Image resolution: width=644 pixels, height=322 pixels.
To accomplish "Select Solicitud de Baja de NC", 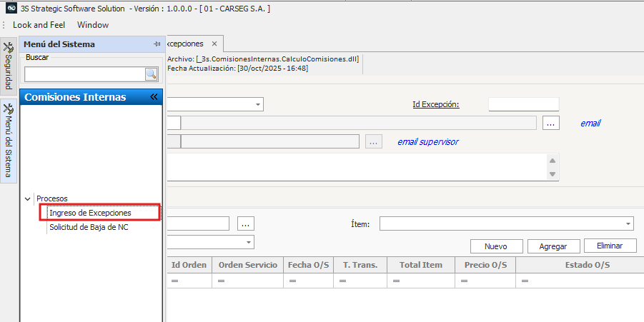I will 89,227.
